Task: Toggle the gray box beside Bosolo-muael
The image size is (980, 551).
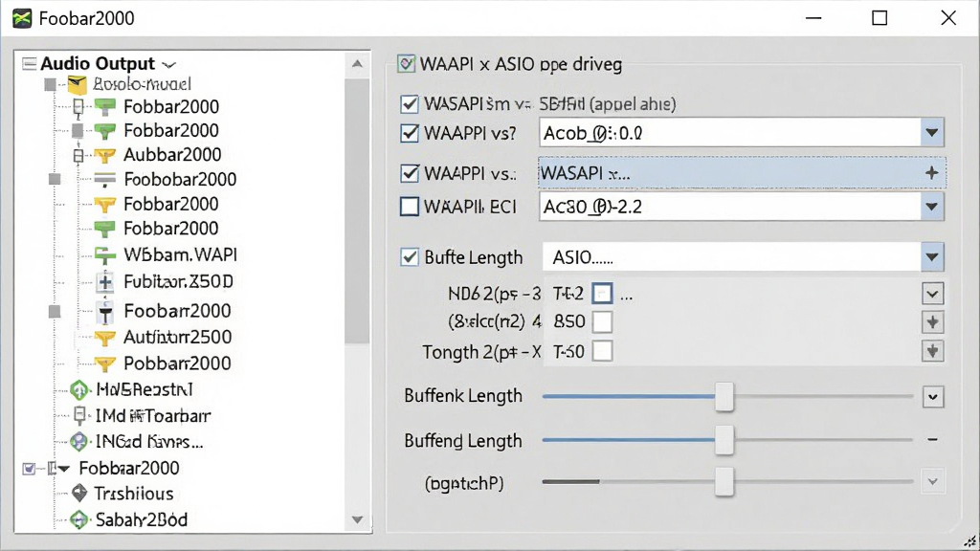Action: click(x=50, y=84)
